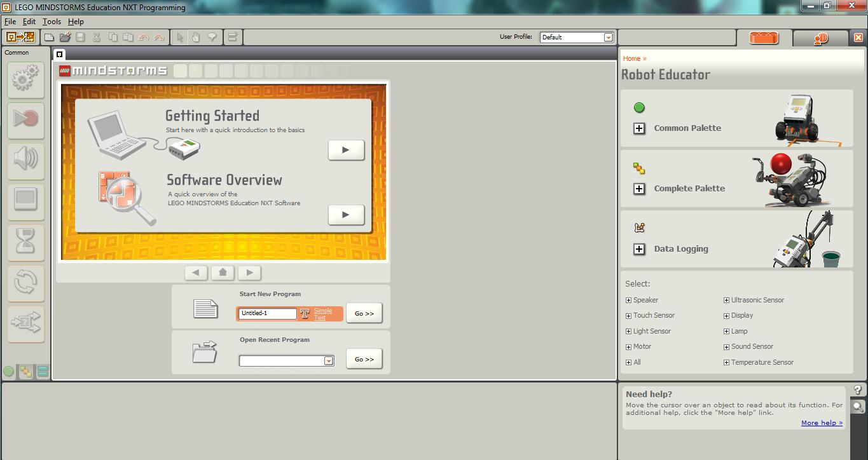Screen dimensions: 868x460
Task: Expand the Display selection
Action: tap(726, 315)
